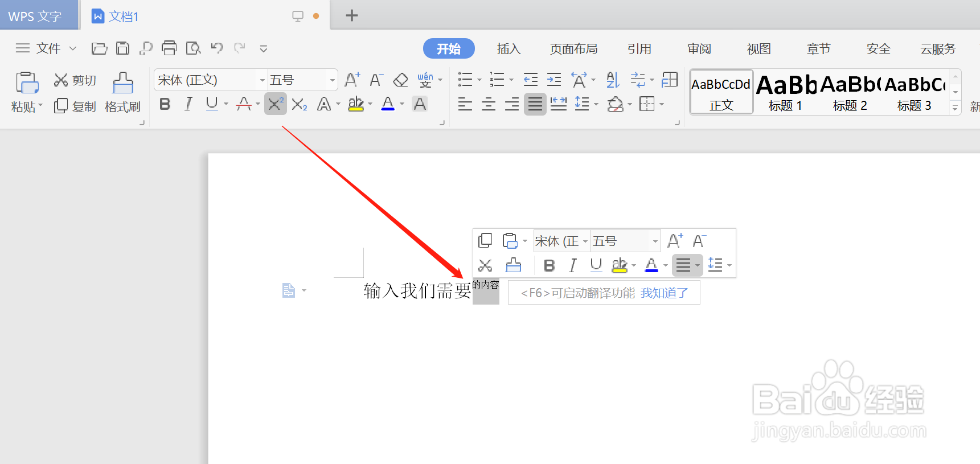Open ribbon font size dropdown 五号
Screen dimensions: 980x464
click(x=333, y=80)
